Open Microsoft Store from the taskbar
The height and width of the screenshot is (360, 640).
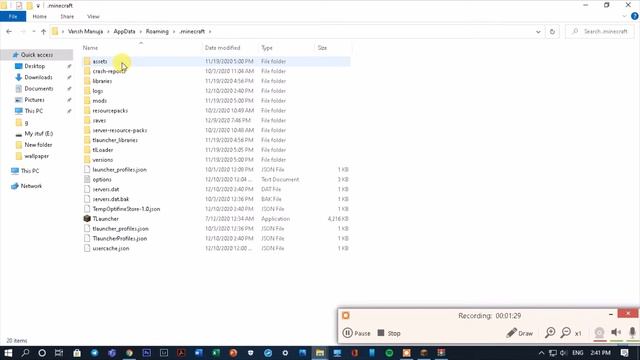[x=77, y=353]
